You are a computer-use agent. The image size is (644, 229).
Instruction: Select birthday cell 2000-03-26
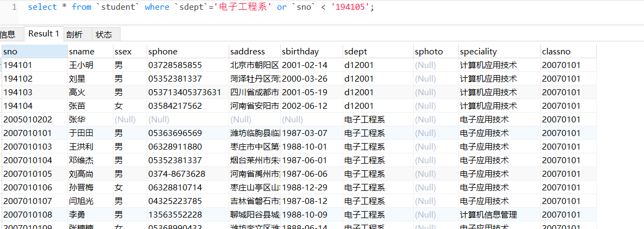[311, 78]
